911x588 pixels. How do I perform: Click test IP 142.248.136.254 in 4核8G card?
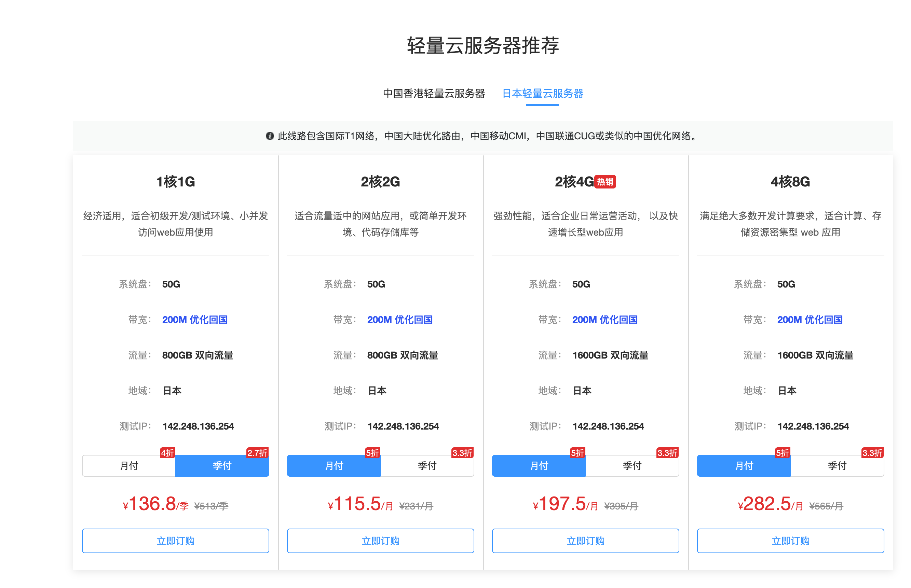(x=813, y=426)
